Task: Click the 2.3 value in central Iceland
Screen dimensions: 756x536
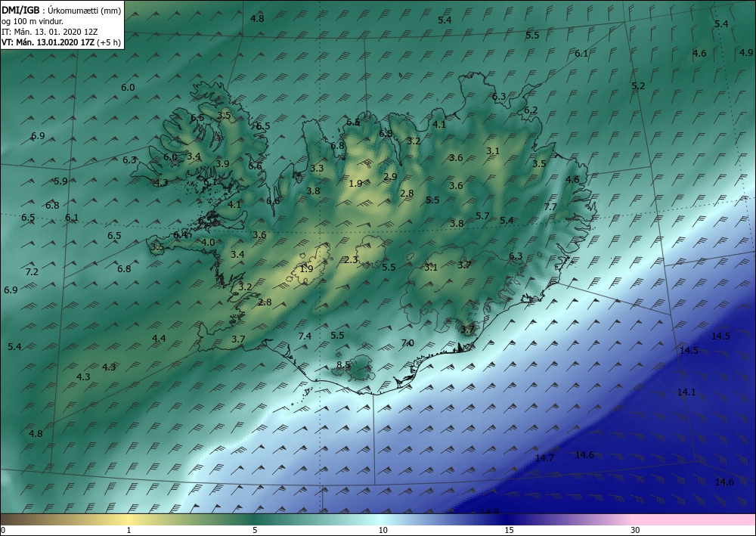Action: [352, 260]
